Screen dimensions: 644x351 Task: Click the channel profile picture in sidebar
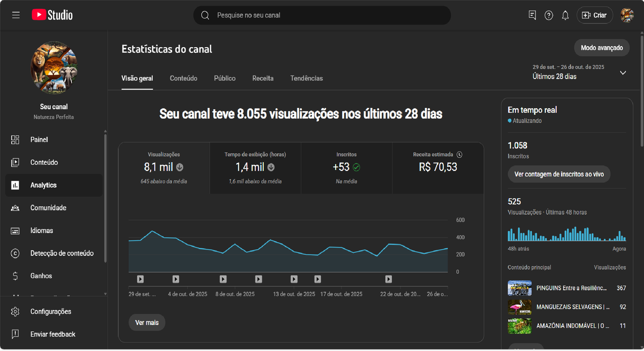tap(54, 68)
